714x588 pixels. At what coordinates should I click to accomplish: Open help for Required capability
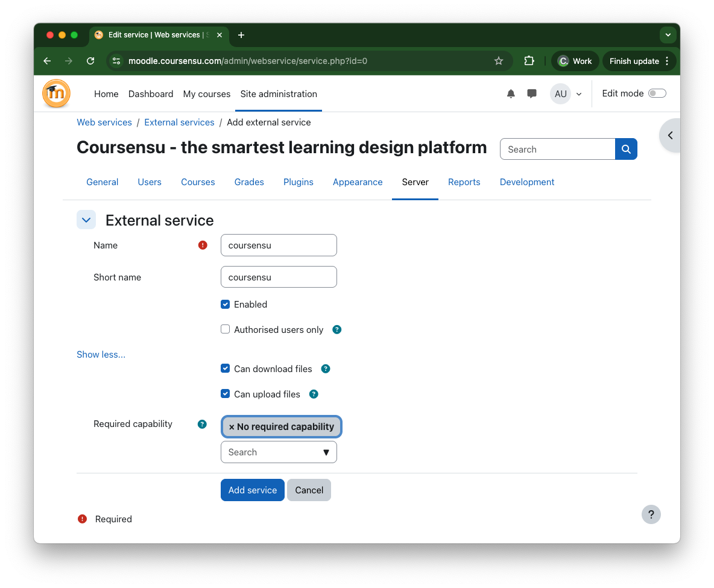click(202, 425)
